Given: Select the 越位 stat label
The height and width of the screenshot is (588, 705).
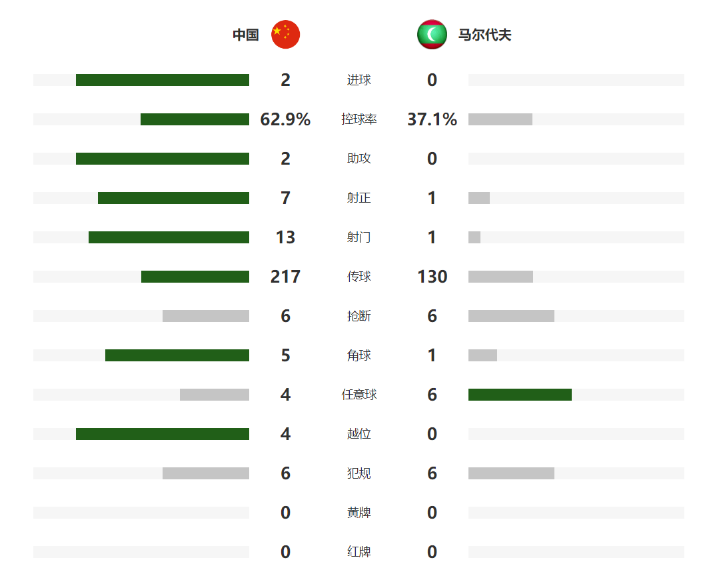Looking at the screenshot, I should (x=358, y=434).
